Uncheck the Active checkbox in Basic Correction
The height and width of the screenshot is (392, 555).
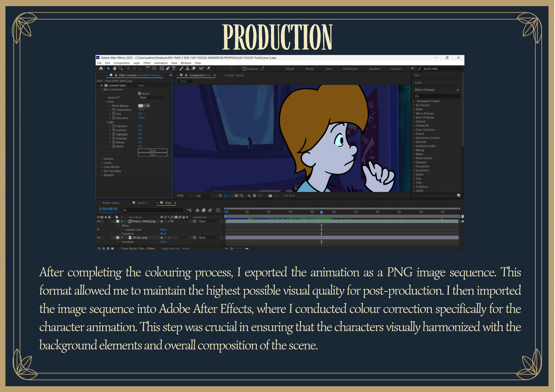pyautogui.click(x=139, y=94)
